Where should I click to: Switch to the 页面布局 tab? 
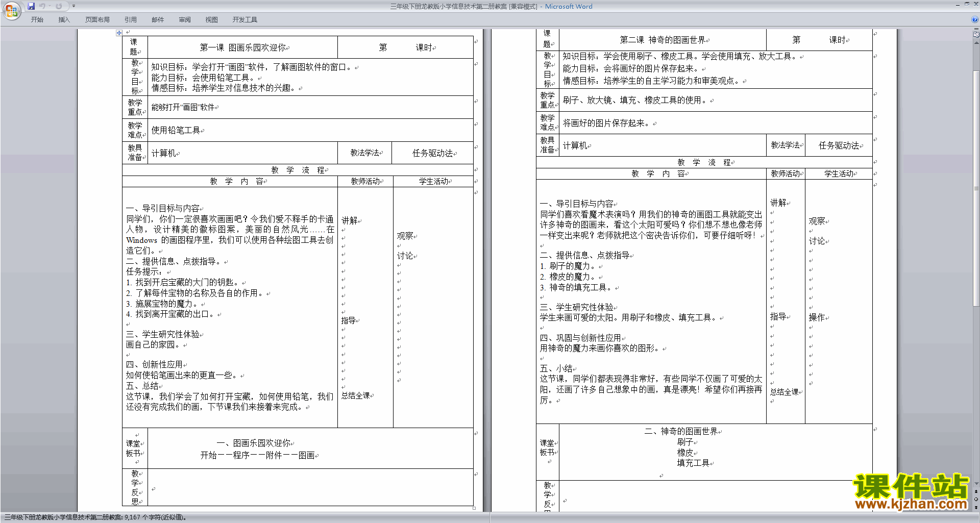point(97,19)
